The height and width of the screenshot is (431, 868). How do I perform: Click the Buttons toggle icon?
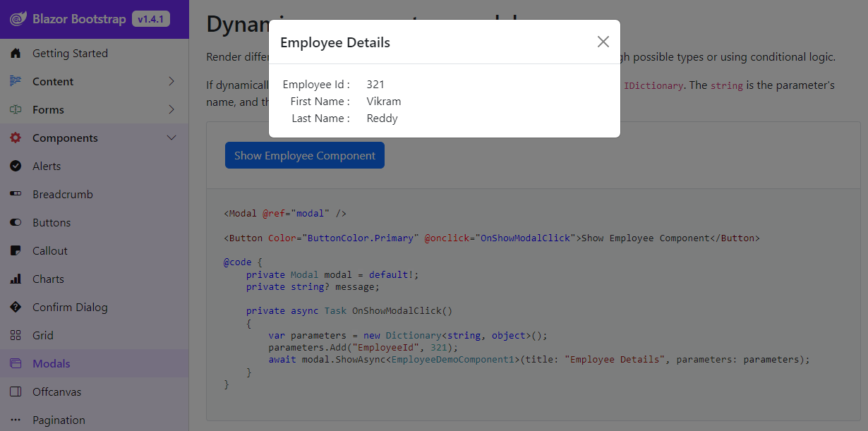tap(16, 222)
